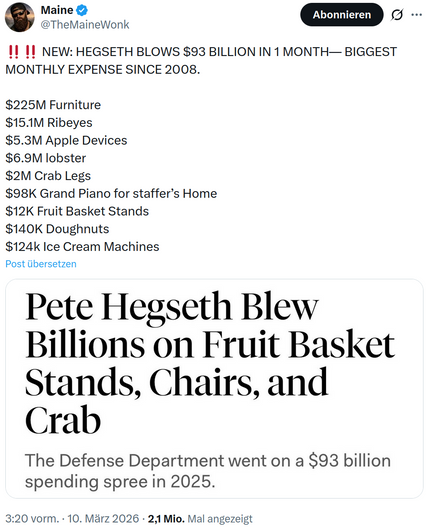Click the Abonnieren button

342,15
